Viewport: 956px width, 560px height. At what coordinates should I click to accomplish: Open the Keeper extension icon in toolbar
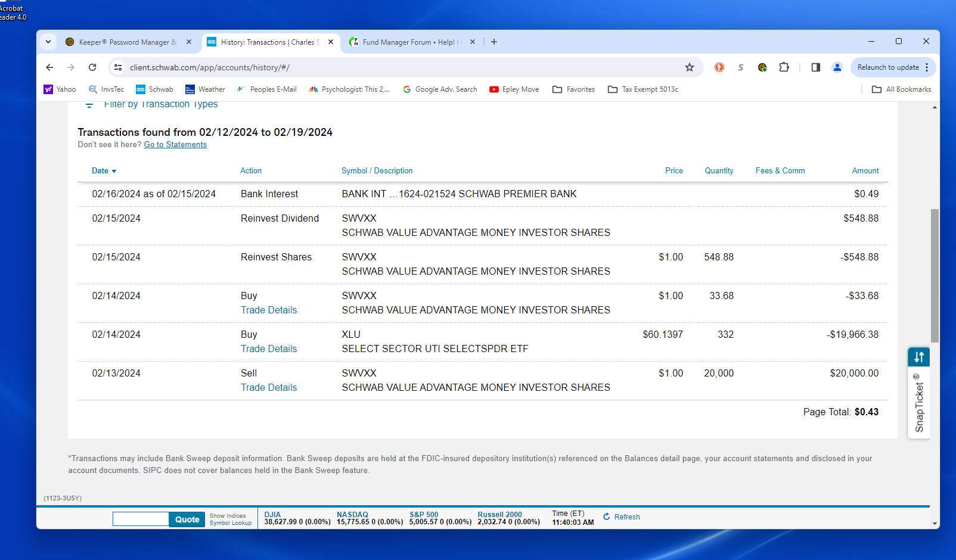(x=762, y=67)
